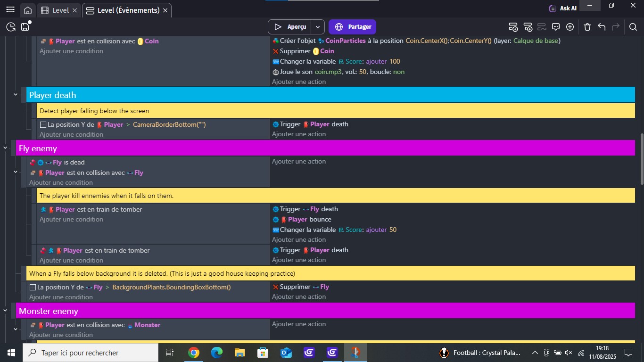Click the red X icon of Supprimer Fly
Viewport: 644px width, 362px height.
coord(276,287)
